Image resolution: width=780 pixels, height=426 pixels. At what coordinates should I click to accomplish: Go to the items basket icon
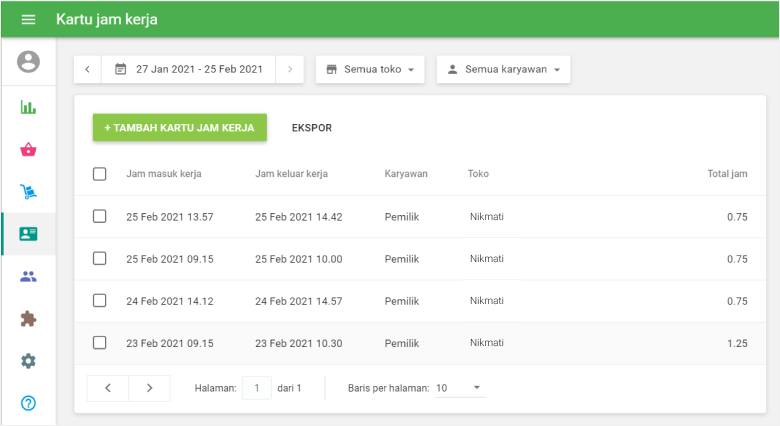28,150
